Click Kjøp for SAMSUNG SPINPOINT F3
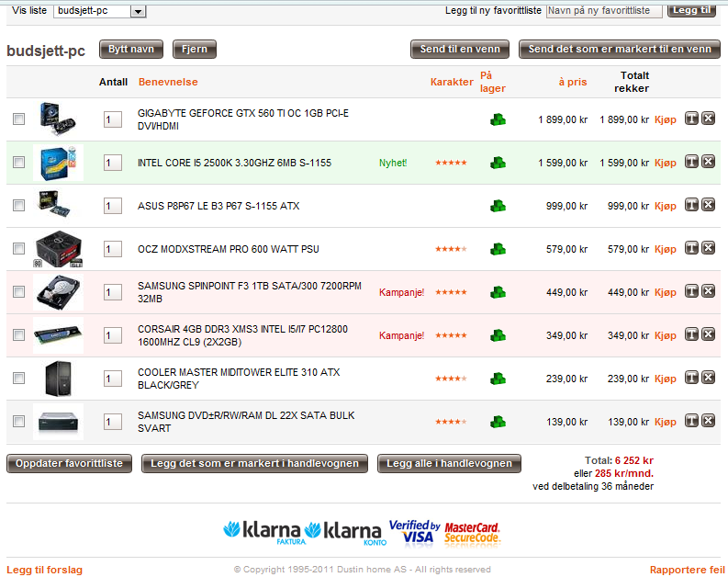Screen dimensions: 728x577 (665, 292)
